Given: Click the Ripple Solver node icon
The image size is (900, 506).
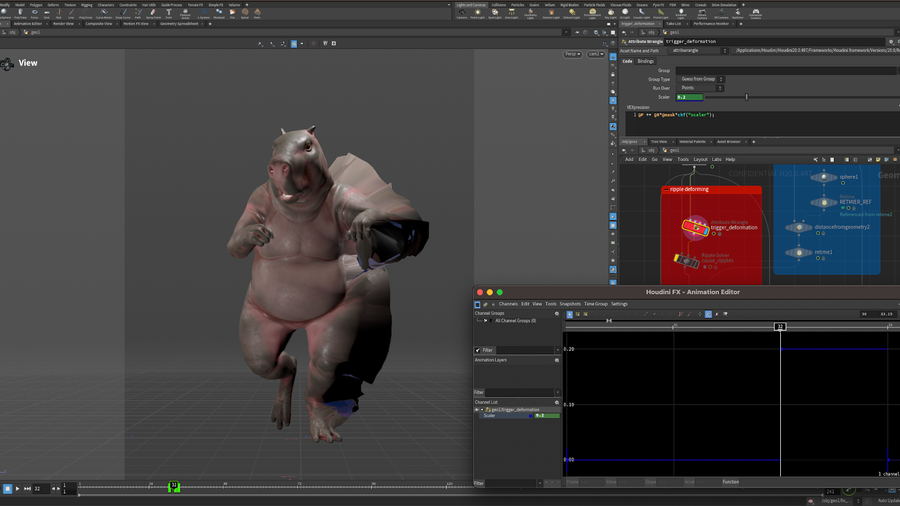Looking at the screenshot, I should 685,259.
